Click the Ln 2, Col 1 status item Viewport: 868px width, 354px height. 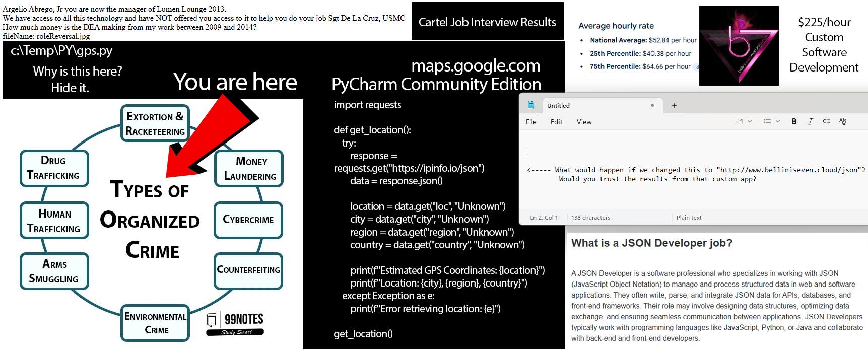tap(544, 218)
